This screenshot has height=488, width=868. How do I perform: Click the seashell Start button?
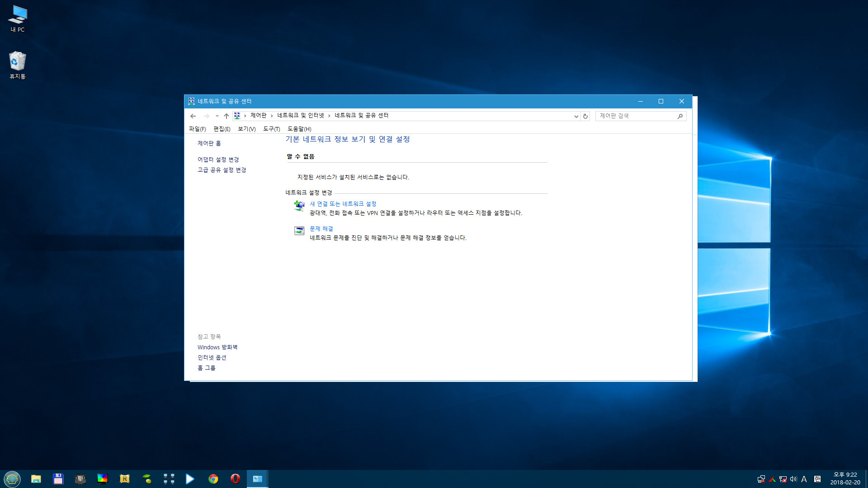pyautogui.click(x=12, y=479)
